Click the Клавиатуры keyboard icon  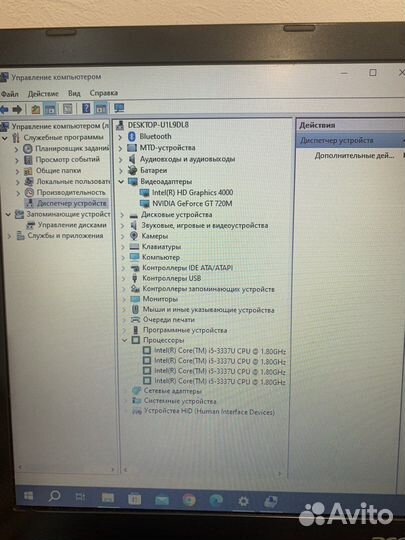click(134, 247)
